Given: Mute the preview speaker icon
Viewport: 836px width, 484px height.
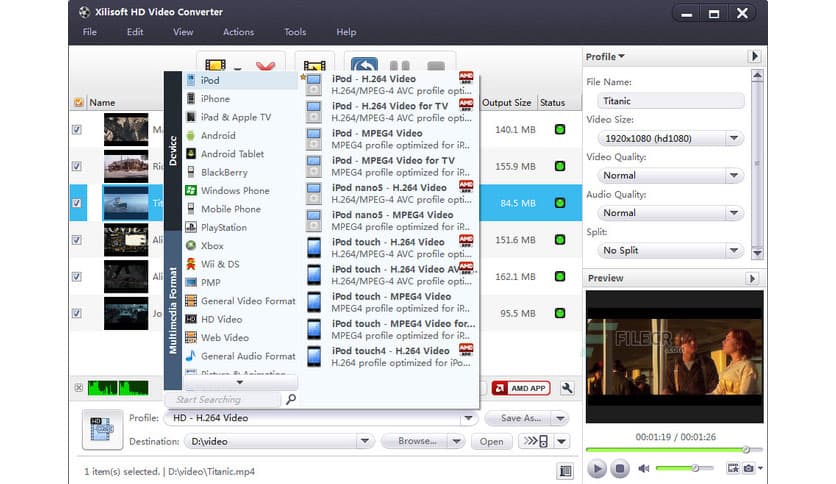Looking at the screenshot, I should pyautogui.click(x=644, y=469).
